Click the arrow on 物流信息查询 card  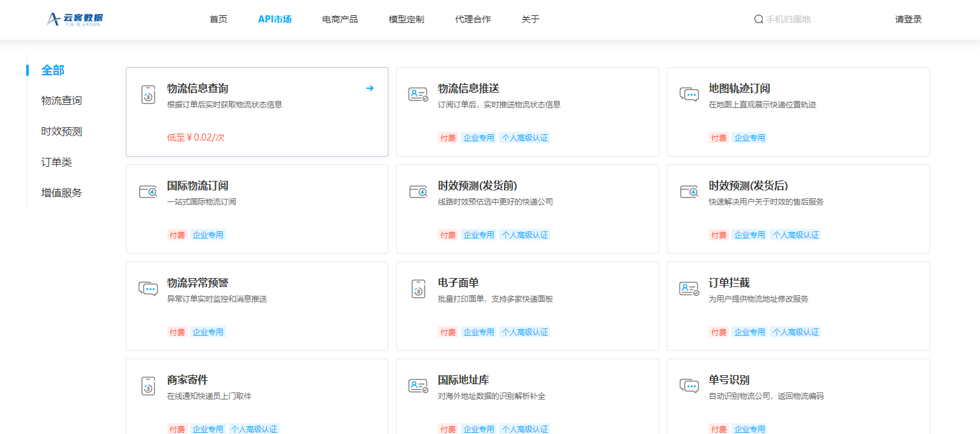[369, 88]
